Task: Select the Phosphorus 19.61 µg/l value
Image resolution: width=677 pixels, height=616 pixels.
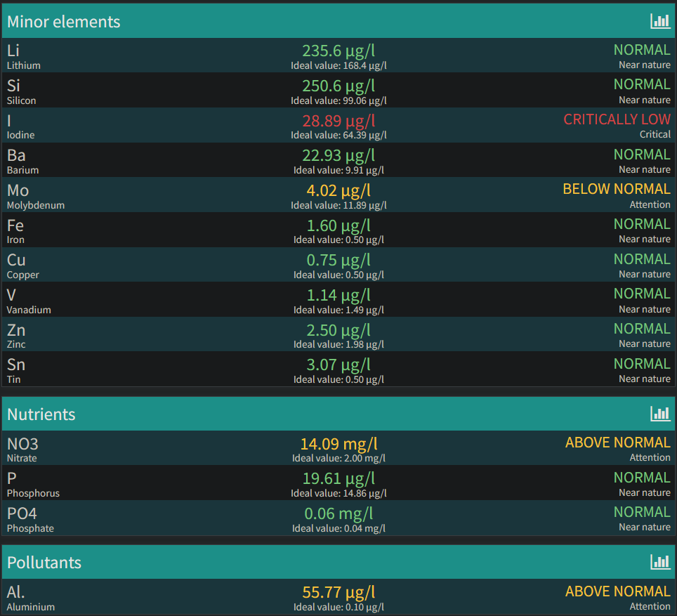Action: (x=338, y=478)
